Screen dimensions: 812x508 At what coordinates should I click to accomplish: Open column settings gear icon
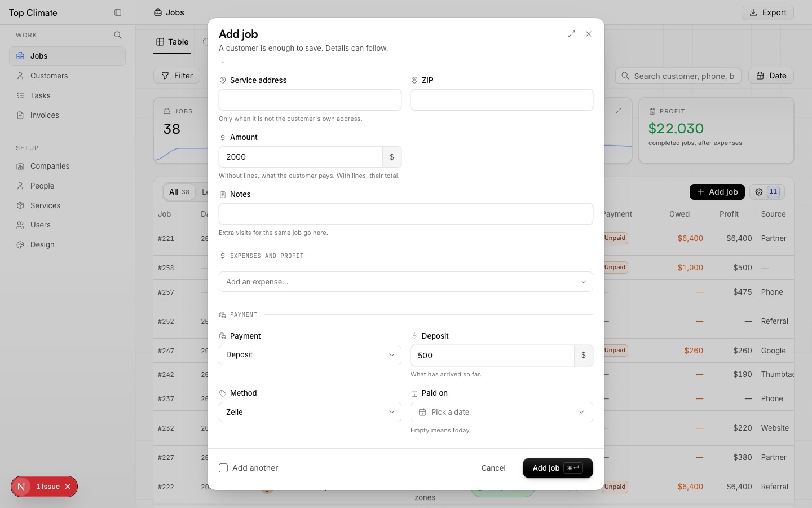pyautogui.click(x=759, y=192)
